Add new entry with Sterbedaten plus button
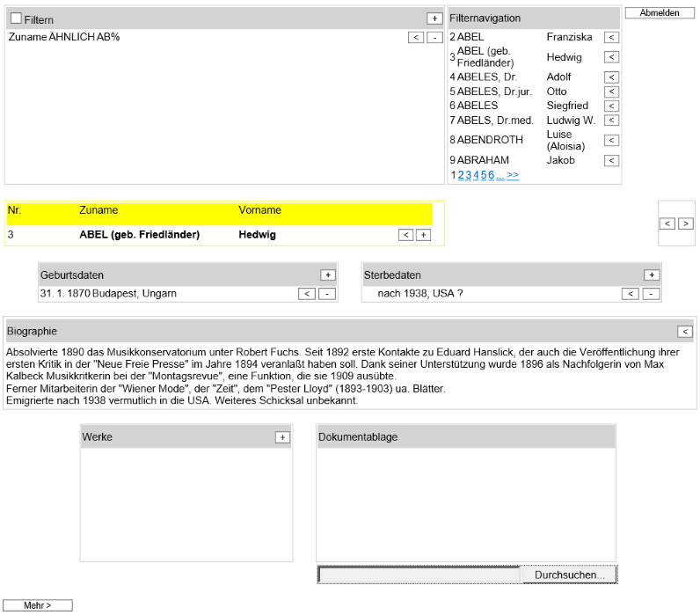The width and height of the screenshot is (700, 615). 651,275
